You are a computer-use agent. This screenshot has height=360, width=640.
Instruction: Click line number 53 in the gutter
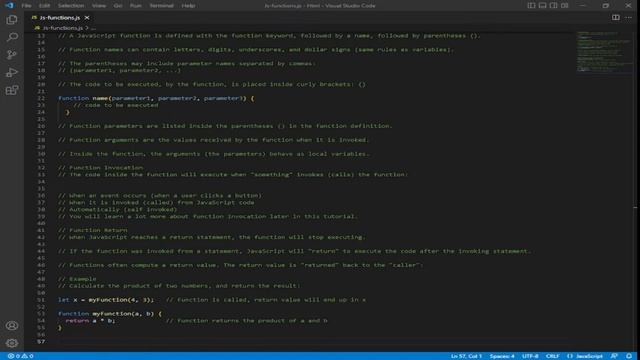click(x=41, y=313)
